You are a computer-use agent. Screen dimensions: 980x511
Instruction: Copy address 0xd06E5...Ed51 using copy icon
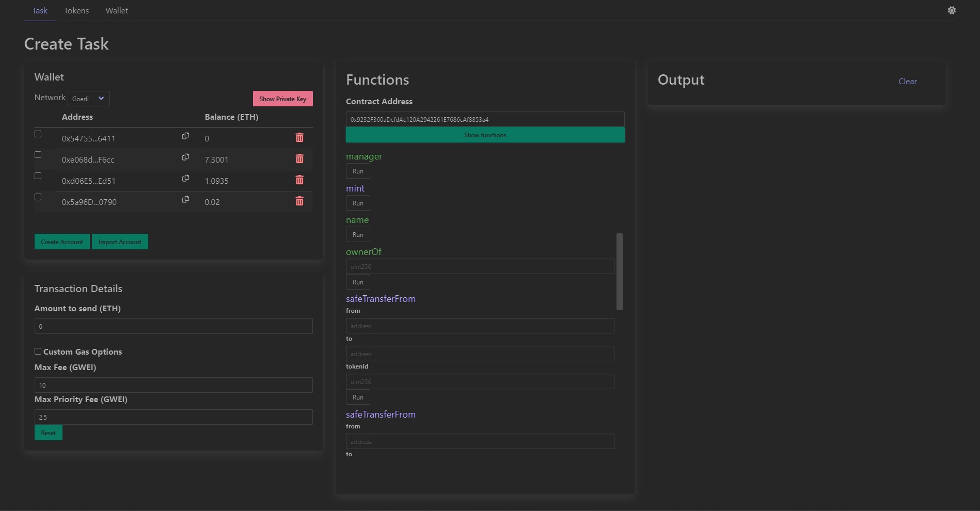(x=185, y=179)
